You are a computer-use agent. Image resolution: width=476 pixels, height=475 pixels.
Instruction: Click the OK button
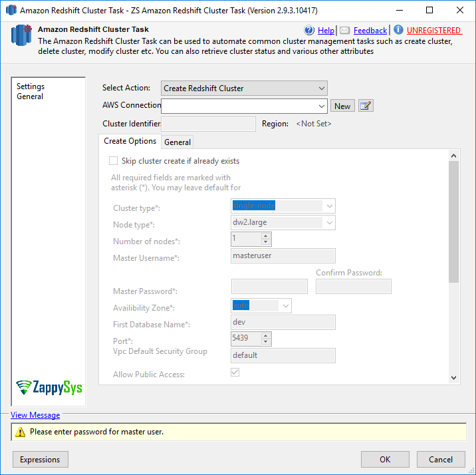coord(385,460)
